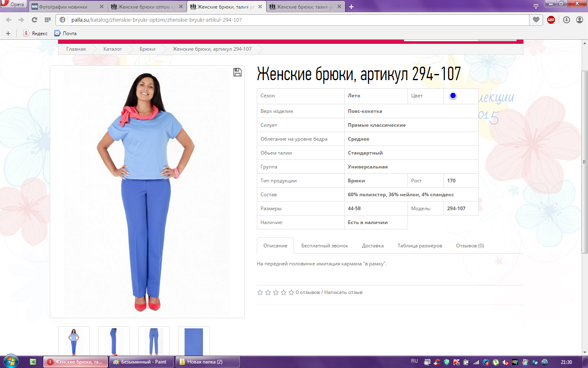Click 'Написать отзыв' to write a review
This screenshot has height=368, width=588.
(343, 292)
